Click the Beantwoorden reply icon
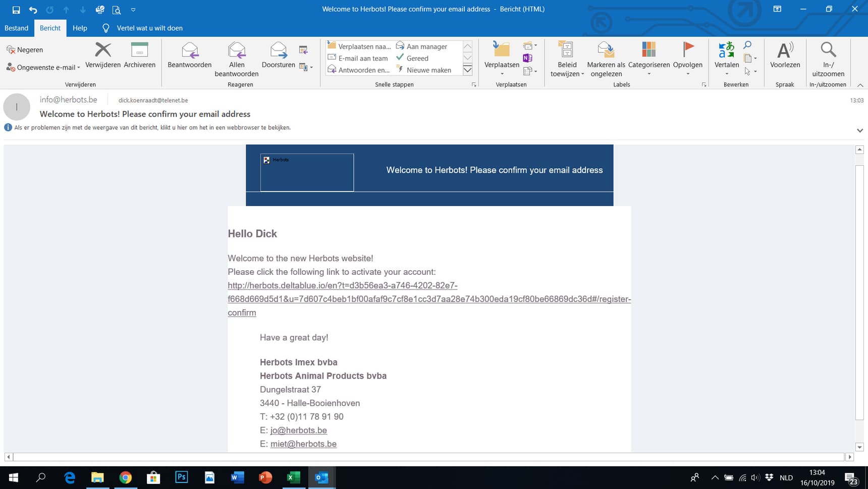 [x=190, y=51]
